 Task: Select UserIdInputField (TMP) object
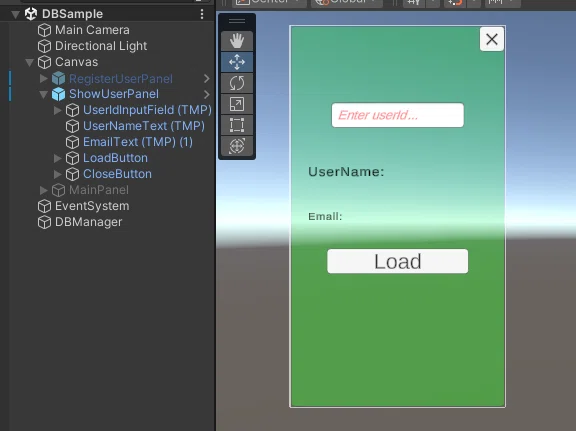point(147,110)
